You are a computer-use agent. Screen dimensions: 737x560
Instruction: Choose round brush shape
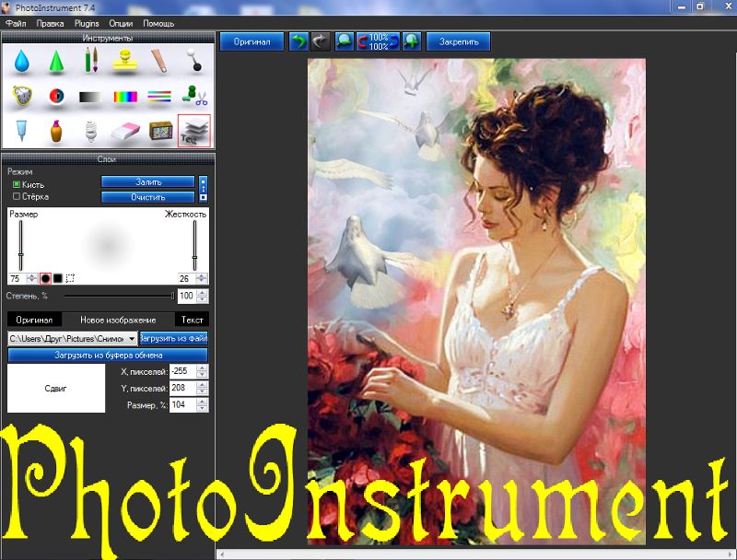click(x=45, y=278)
